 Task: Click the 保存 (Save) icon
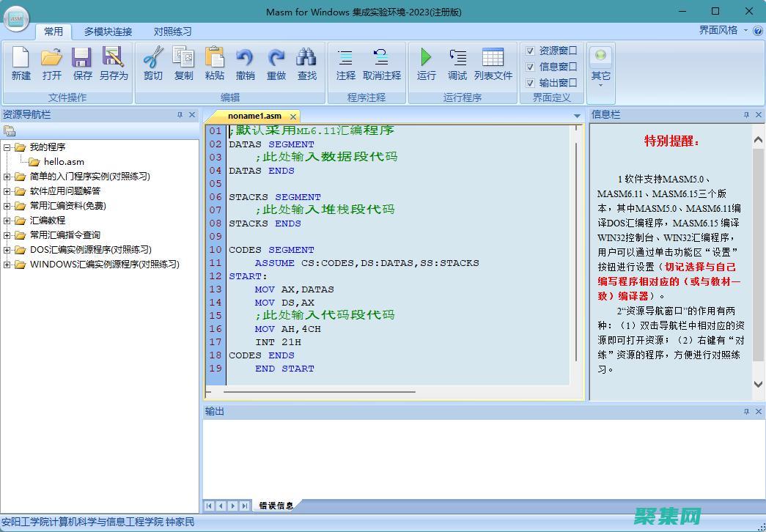coord(81,64)
